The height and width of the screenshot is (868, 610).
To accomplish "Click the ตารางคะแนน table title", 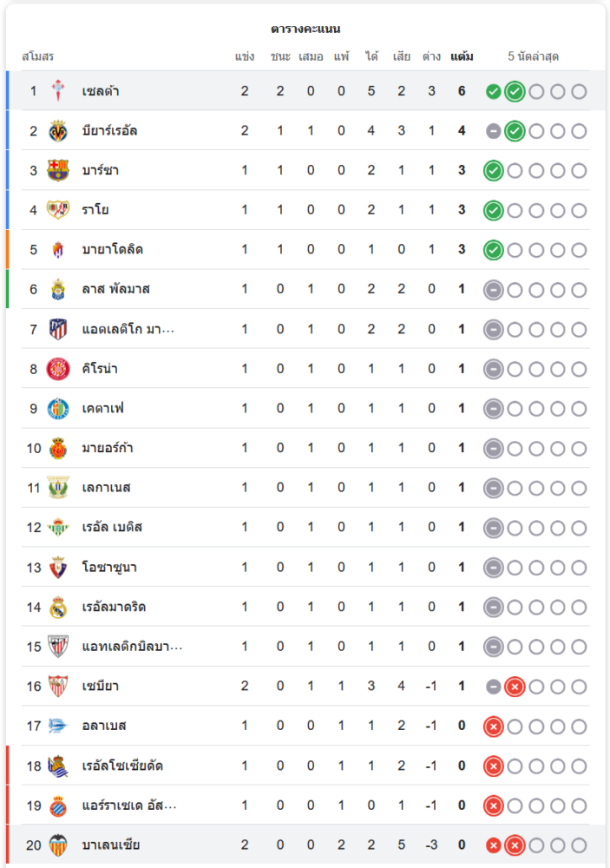I will click(305, 29).
